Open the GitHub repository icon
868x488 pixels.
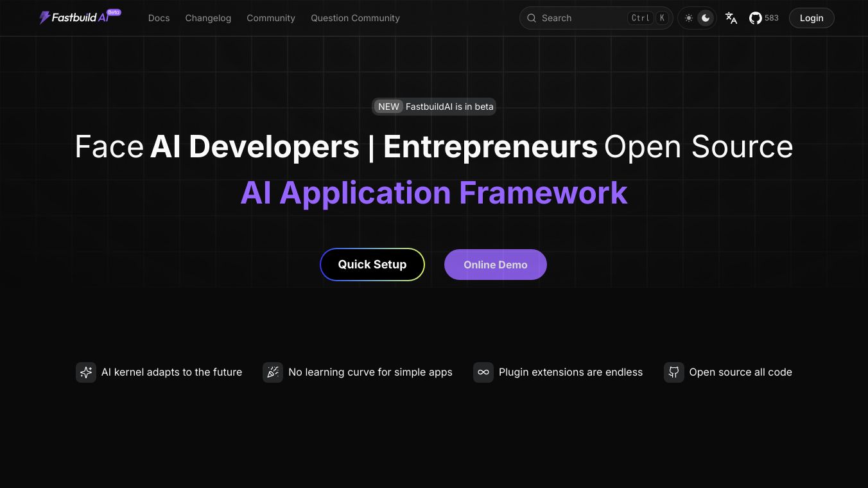[x=756, y=18]
